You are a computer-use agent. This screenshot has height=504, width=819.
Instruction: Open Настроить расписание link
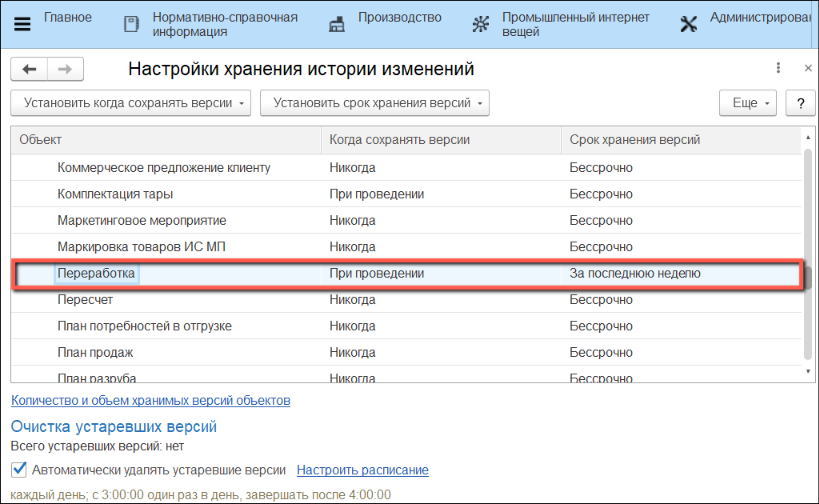pos(362,470)
